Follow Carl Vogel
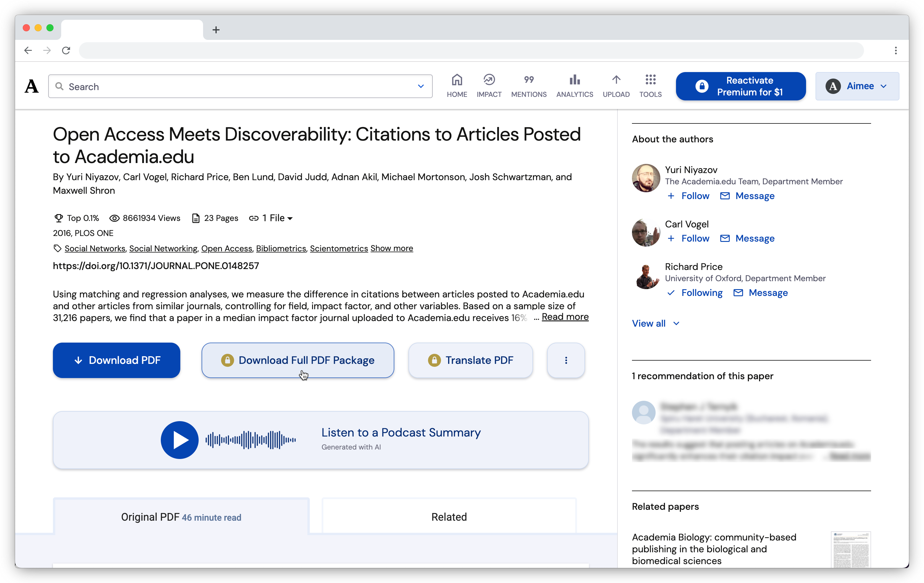The image size is (924, 583). tap(688, 238)
